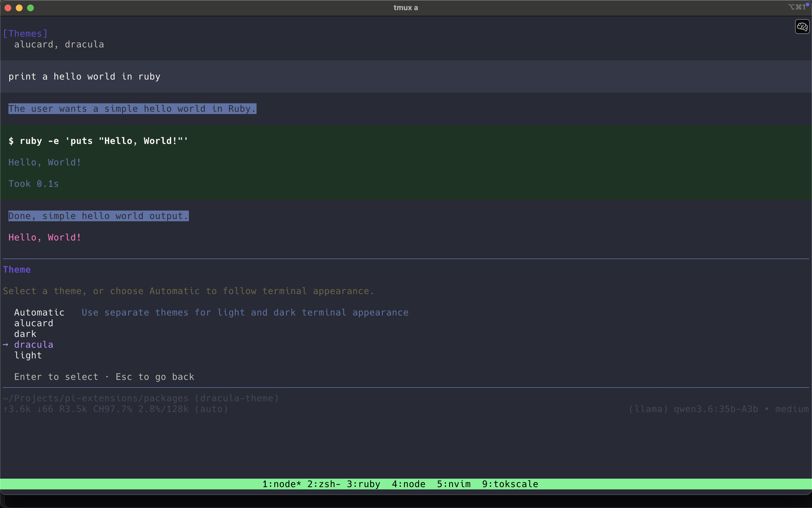Screen dimensions: 812x508
Task: Close the terminal window with red button
Action: click(8, 8)
